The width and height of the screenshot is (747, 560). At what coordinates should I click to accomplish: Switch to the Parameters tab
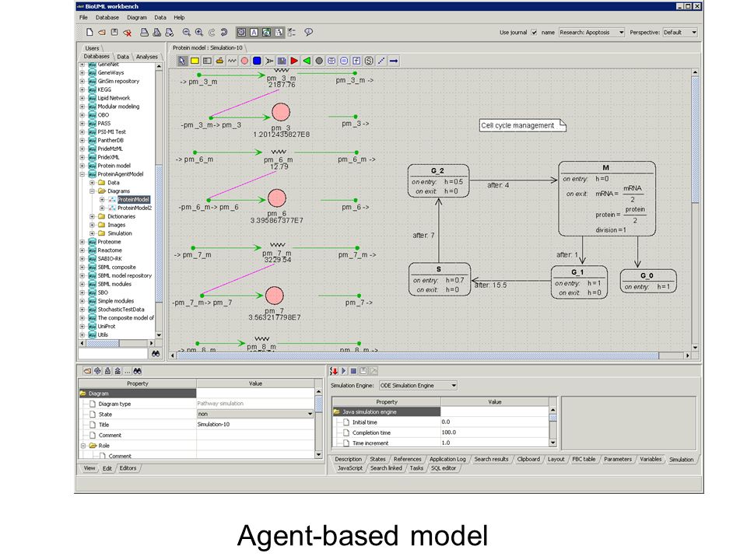coord(617,459)
